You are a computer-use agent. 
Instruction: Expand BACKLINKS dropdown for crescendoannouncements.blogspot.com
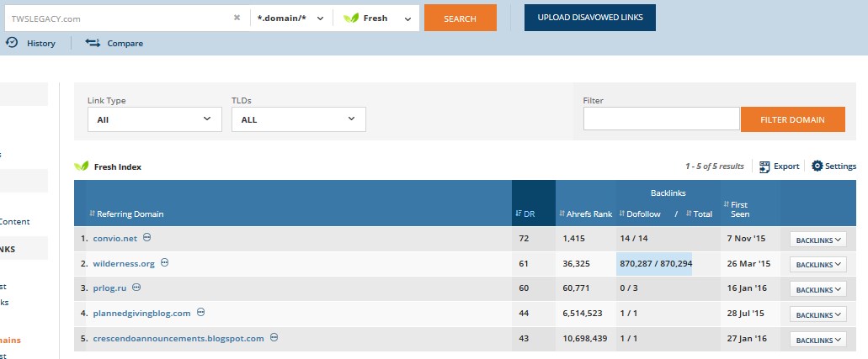[818, 340]
